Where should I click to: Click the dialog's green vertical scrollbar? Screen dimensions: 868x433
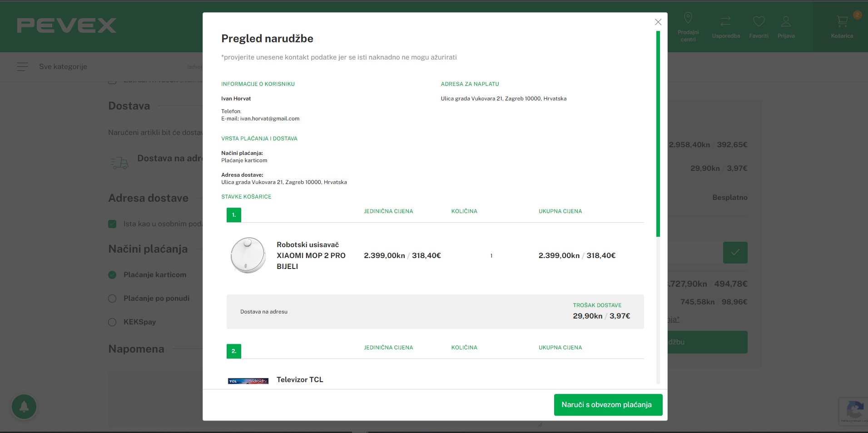coord(658,134)
